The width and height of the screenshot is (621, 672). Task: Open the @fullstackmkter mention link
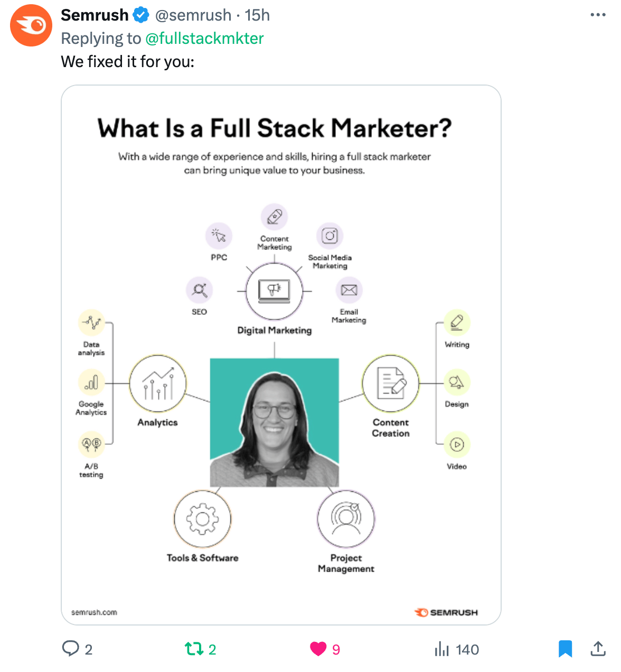point(204,39)
